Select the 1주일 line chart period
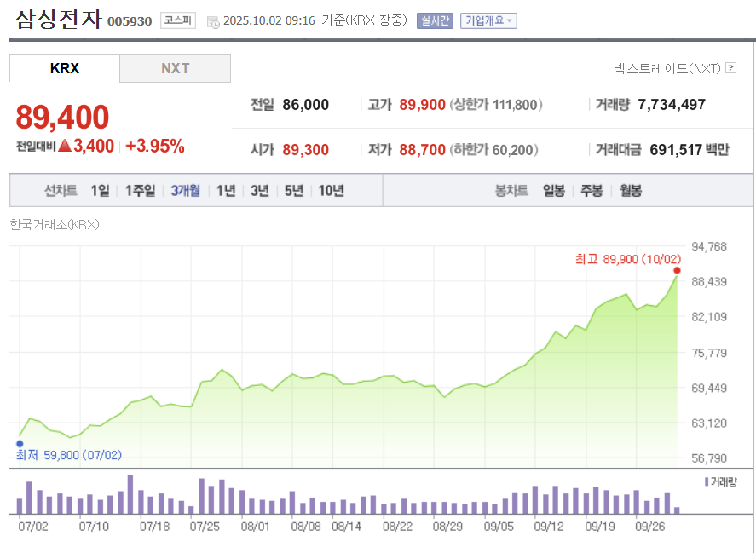756x553 pixels. 141,191
